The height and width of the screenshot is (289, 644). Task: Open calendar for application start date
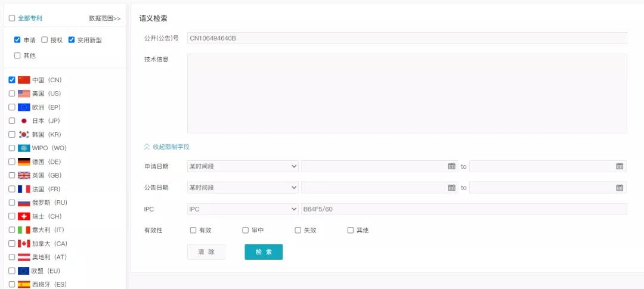451,166
